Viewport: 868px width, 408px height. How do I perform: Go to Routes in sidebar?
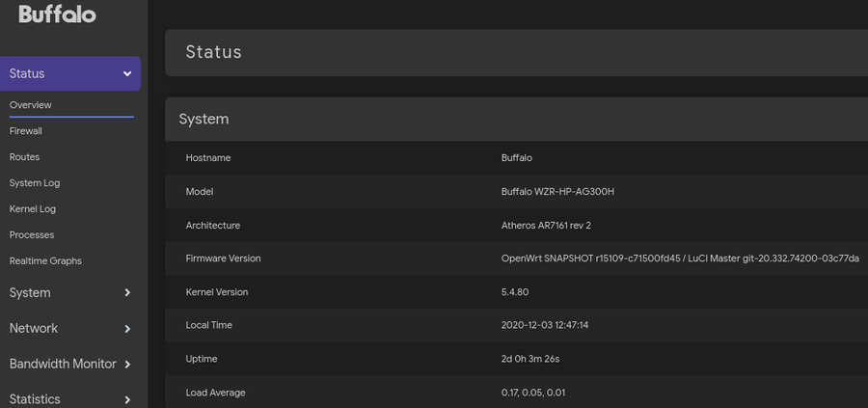click(x=24, y=157)
